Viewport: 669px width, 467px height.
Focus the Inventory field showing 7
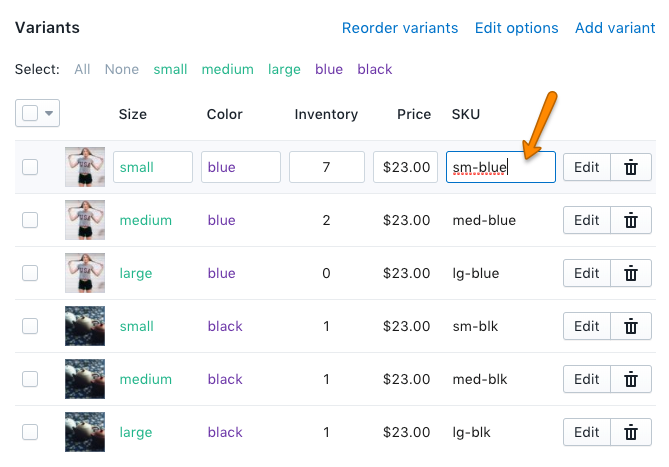click(326, 167)
